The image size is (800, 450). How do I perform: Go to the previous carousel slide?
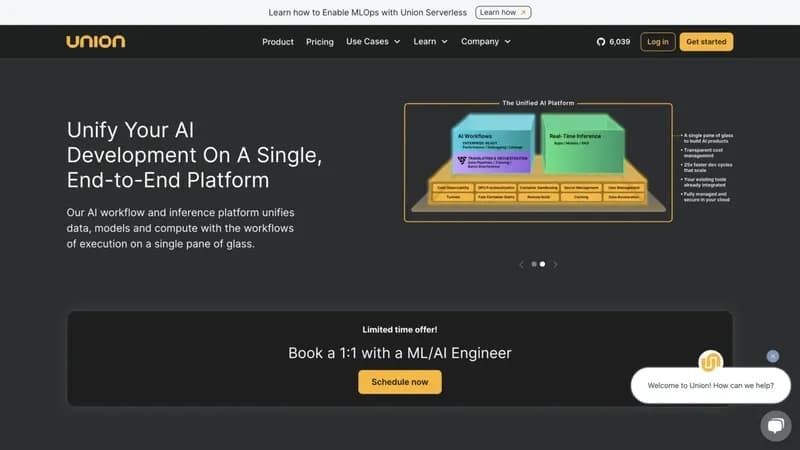(521, 264)
